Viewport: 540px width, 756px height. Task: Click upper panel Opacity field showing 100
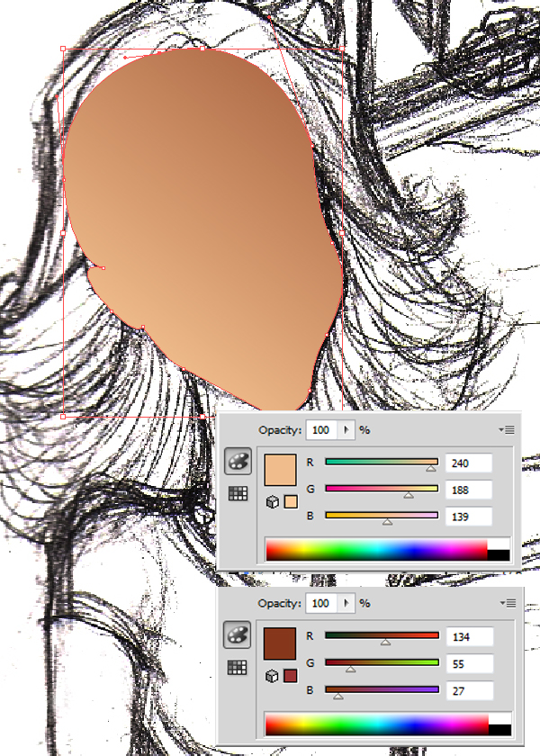pos(322,429)
